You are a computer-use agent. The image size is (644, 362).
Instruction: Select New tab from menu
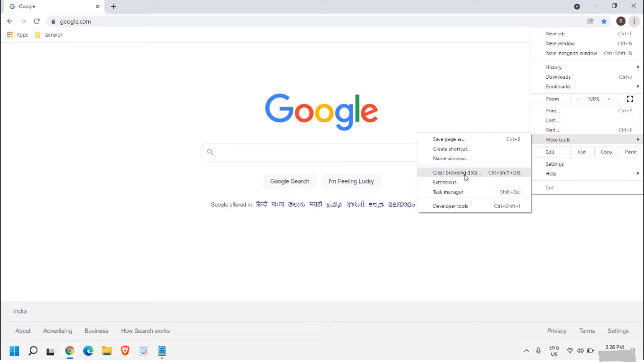pyautogui.click(x=587, y=34)
